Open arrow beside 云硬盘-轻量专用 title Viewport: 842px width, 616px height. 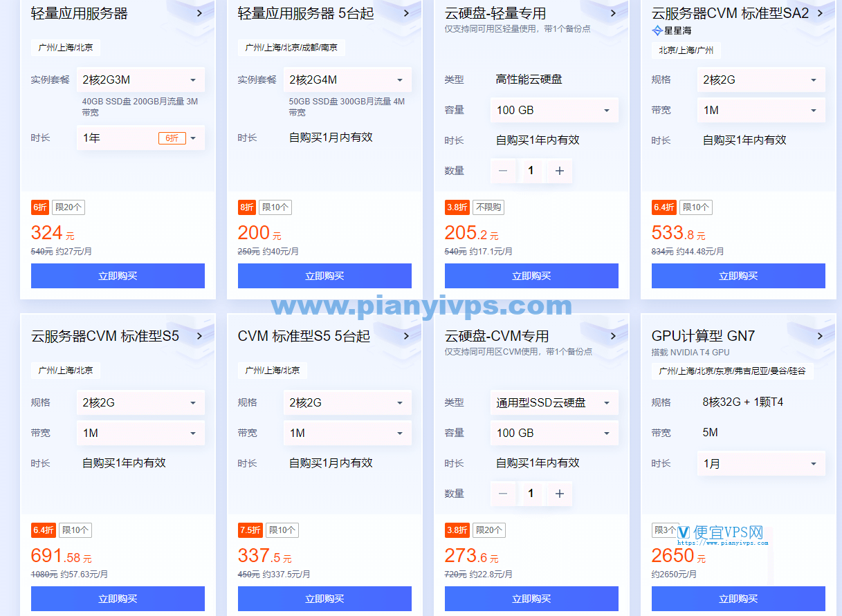(x=613, y=13)
